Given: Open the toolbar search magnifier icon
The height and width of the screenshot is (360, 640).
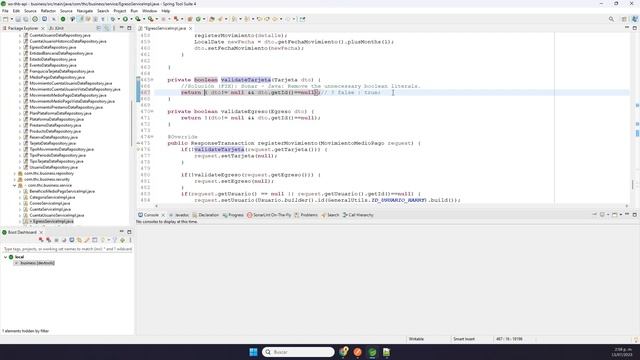Looking at the screenshot, I should click(611, 19).
